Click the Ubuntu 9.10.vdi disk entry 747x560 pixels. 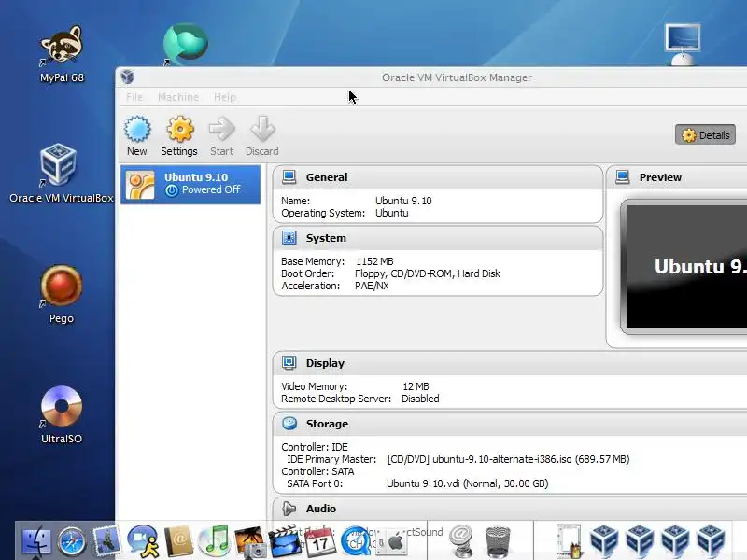pyautogui.click(x=468, y=483)
